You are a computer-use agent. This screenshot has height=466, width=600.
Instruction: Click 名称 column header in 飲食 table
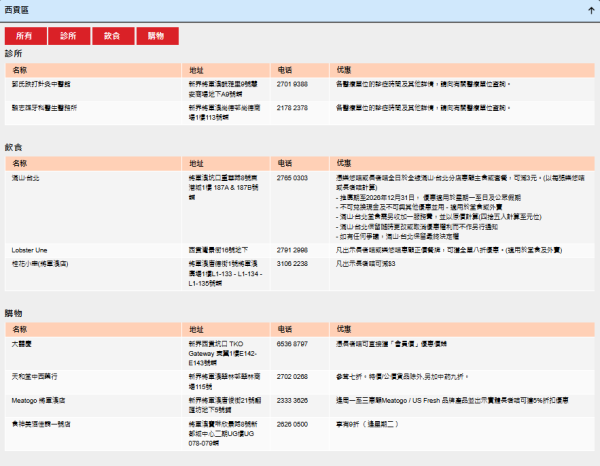pos(20,163)
